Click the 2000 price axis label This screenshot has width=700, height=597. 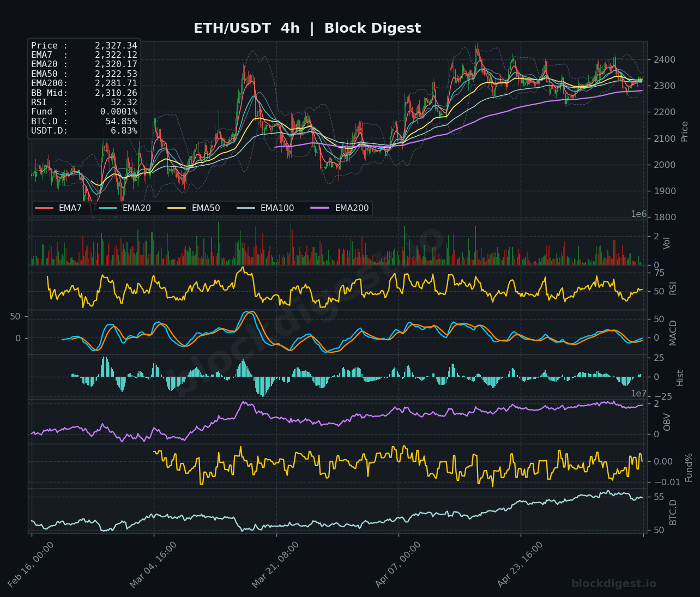pyautogui.click(x=665, y=165)
